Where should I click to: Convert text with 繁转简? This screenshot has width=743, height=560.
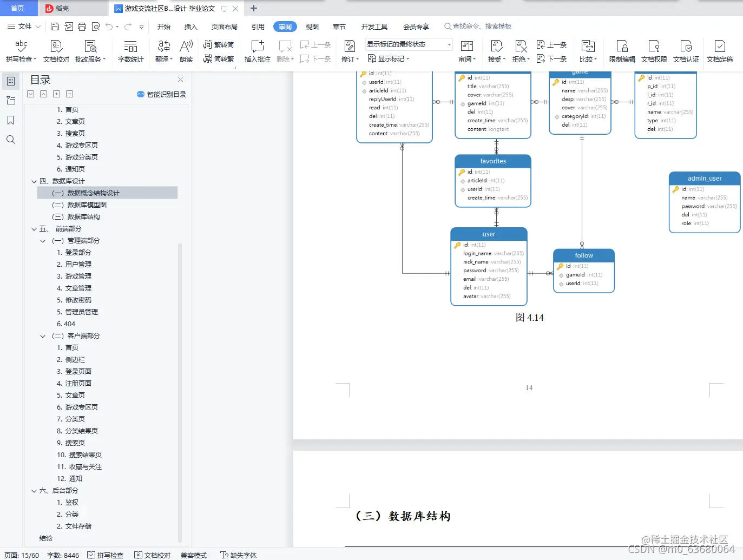tap(219, 44)
